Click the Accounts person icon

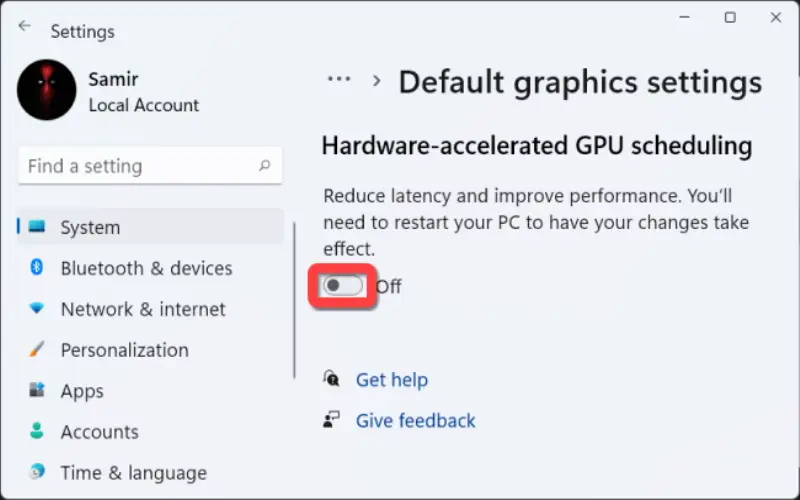point(36,431)
